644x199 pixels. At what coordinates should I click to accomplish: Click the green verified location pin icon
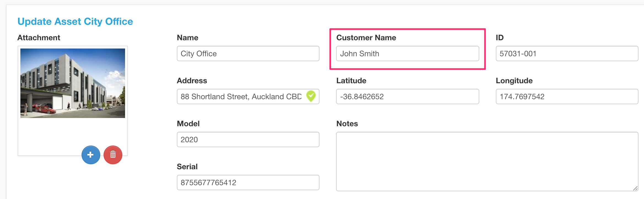pos(311,96)
